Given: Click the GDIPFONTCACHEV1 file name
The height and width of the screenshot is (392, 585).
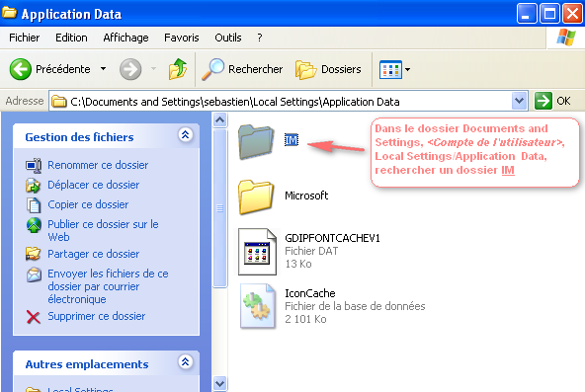Looking at the screenshot, I should 332,238.
